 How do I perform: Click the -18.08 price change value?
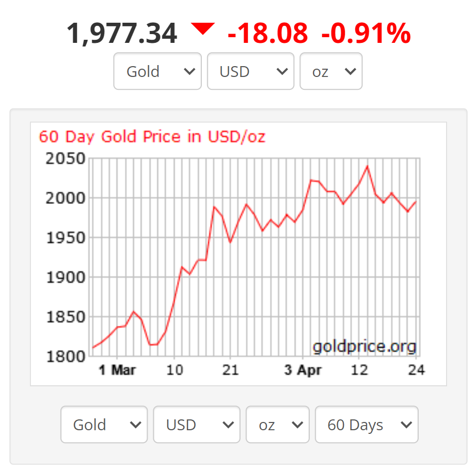pyautogui.click(x=267, y=33)
